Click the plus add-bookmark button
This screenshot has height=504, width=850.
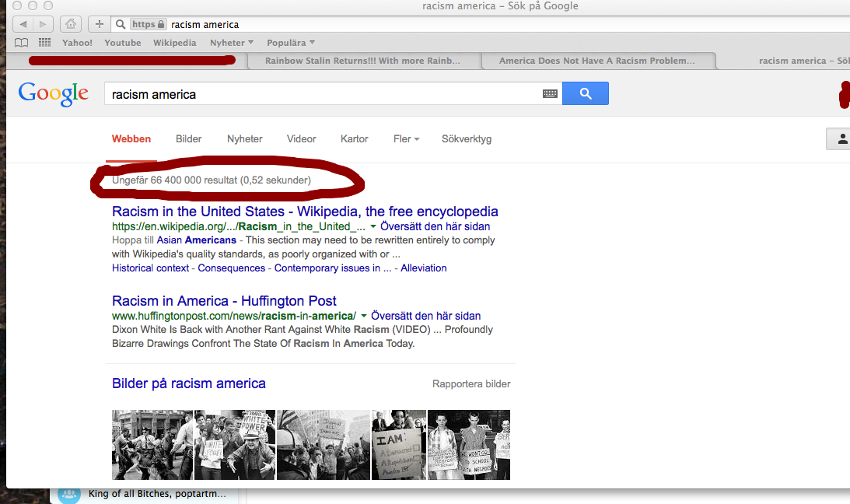[99, 24]
